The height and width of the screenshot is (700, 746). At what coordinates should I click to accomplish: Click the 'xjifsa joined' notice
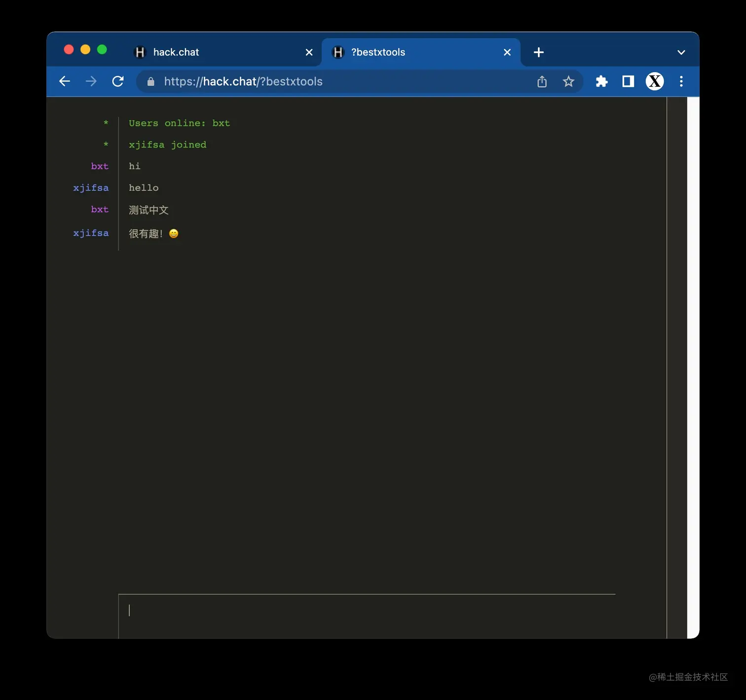pos(168,145)
